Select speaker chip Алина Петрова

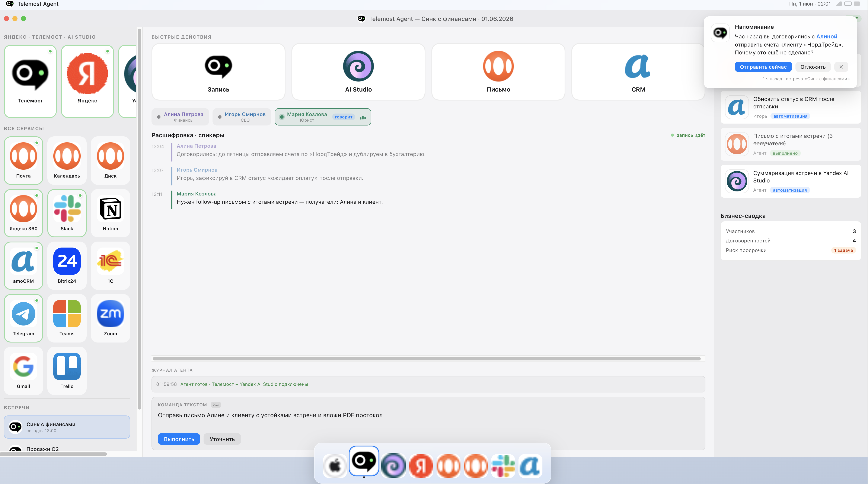[x=180, y=117]
